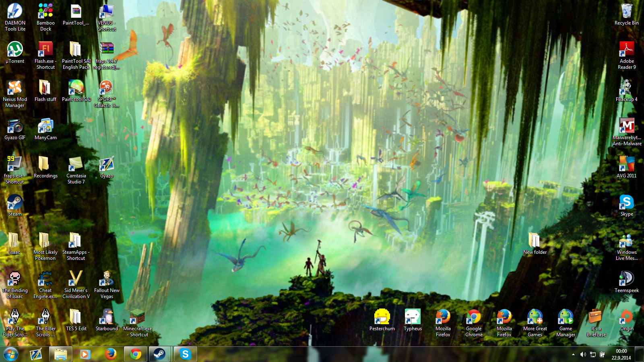The height and width of the screenshot is (362, 644).
Task: Click the Show desktop button
Action: click(x=639, y=354)
